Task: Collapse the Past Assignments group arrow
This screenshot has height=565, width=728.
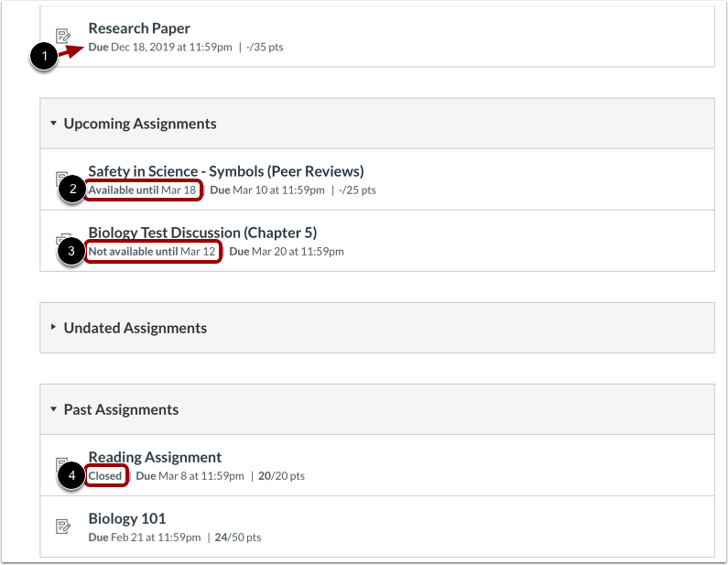Action: [x=53, y=409]
